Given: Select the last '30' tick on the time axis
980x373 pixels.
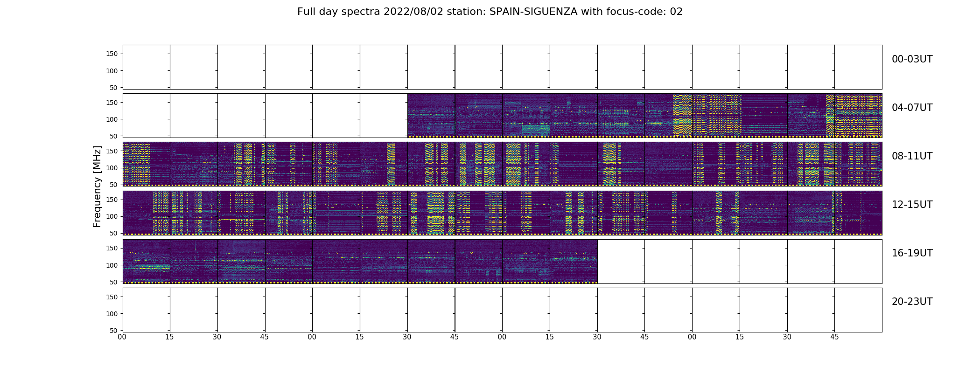Looking at the screenshot, I should pyautogui.click(x=787, y=337).
